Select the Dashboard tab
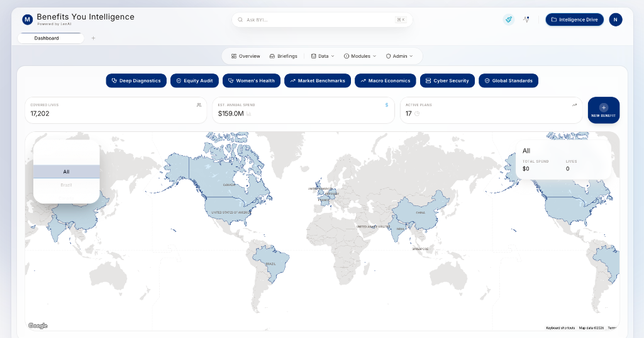644x338 pixels. 50,38
